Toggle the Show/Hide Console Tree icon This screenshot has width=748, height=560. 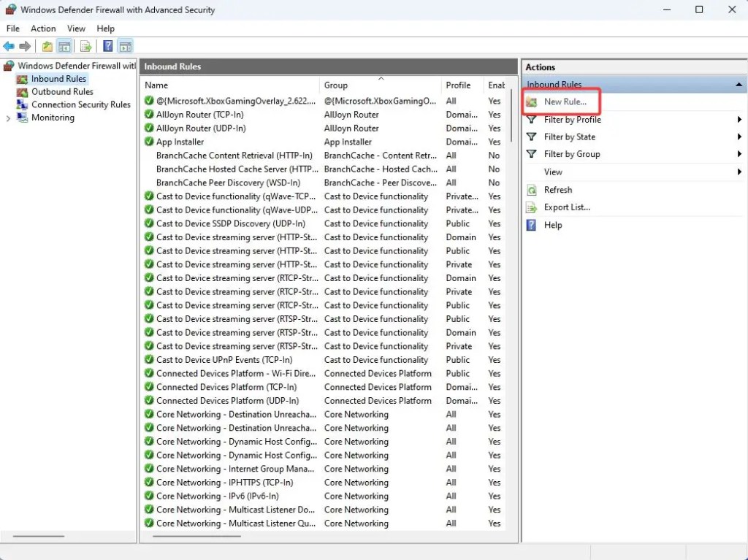pos(64,46)
